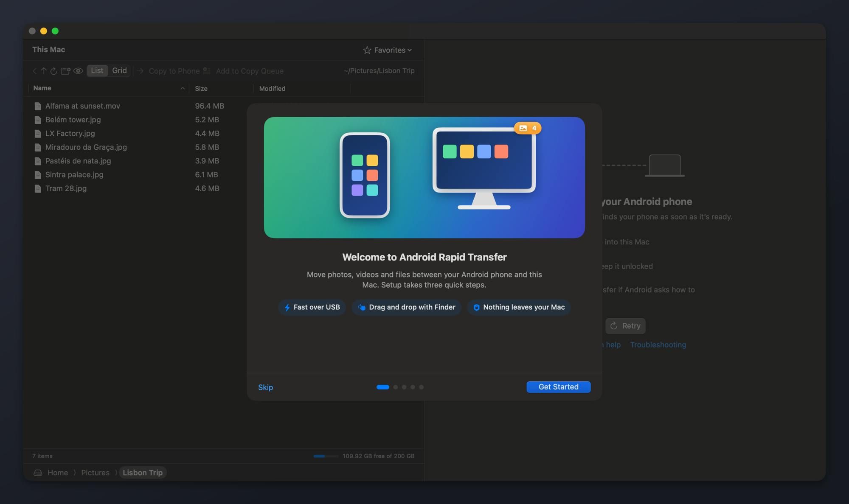Toggle hidden files with the eye icon

coord(78,71)
